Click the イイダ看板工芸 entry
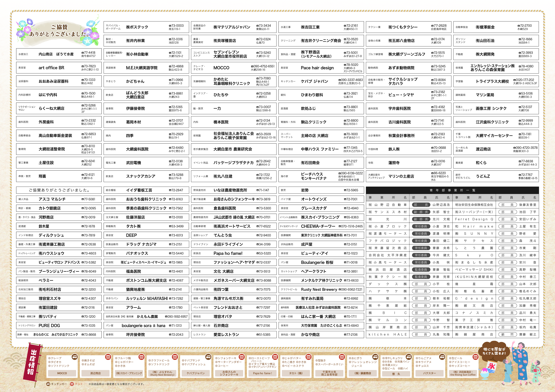555x392 pixels. [146, 190]
